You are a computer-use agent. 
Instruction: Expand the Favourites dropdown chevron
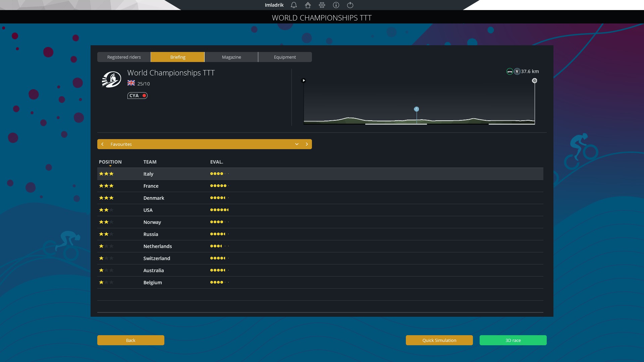tap(297, 144)
